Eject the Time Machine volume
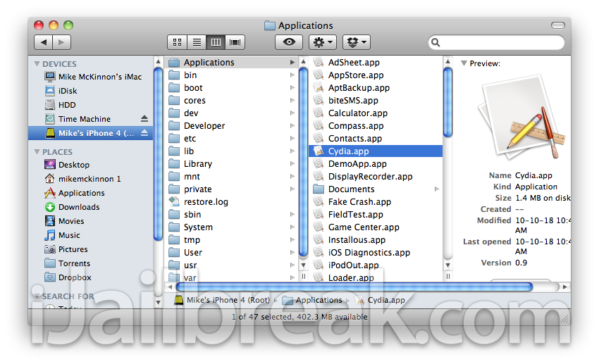 coord(144,119)
